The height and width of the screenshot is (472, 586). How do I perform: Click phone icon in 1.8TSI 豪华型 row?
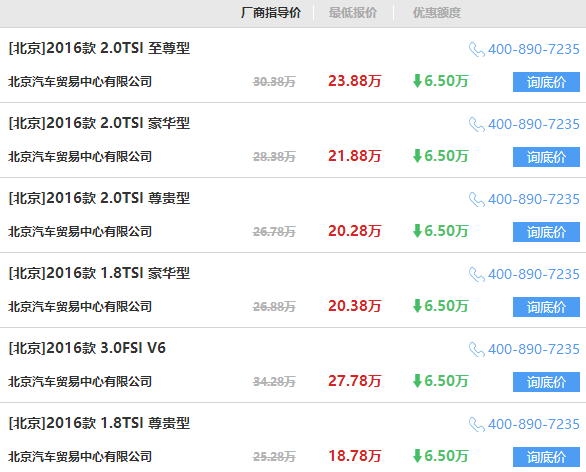(476, 275)
